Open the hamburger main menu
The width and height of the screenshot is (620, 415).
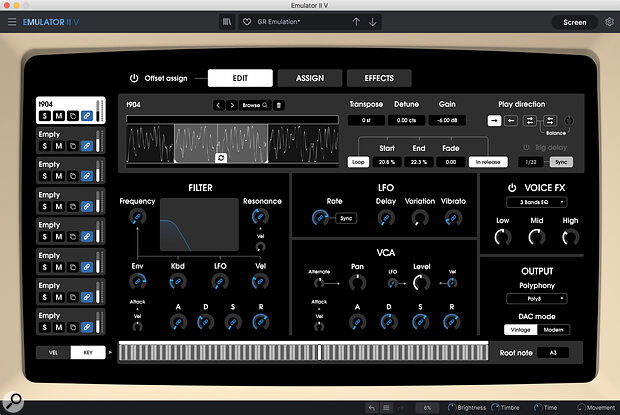pyautogui.click(x=12, y=22)
